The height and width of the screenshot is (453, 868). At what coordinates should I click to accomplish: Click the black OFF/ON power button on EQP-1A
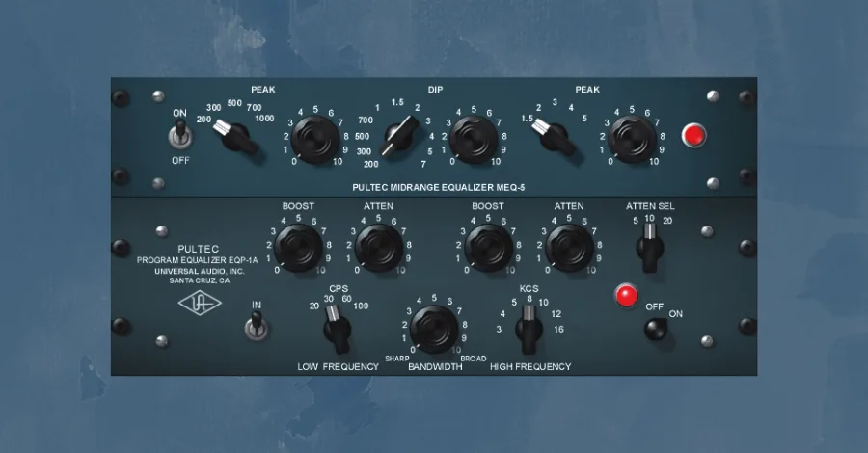(x=656, y=330)
